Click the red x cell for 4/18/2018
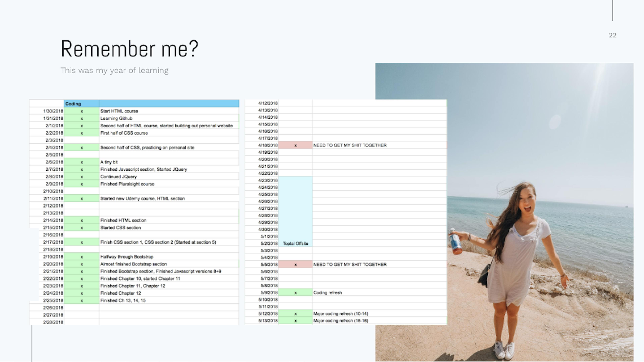 point(295,145)
